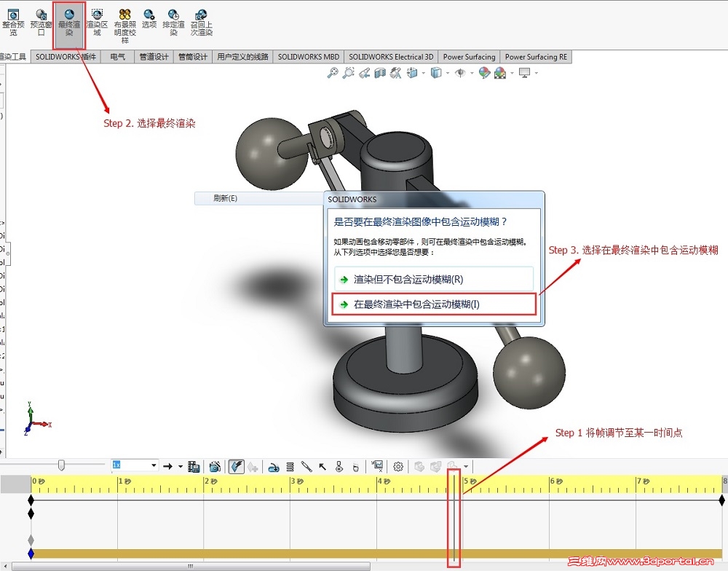Switch to 管道设计 tab
The image size is (728, 571).
(x=154, y=57)
